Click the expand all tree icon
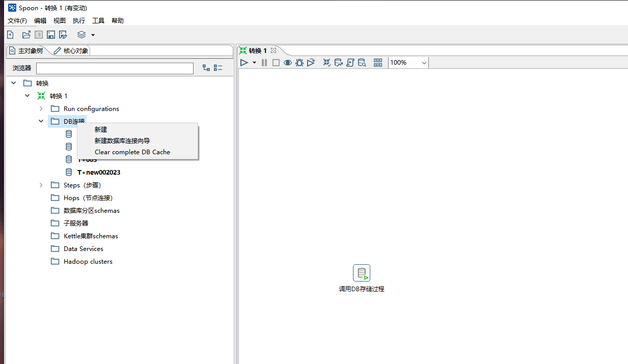 [206, 68]
